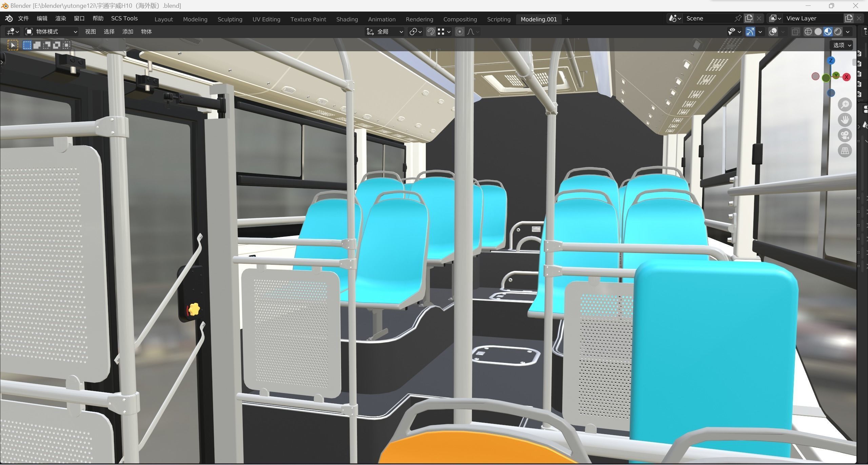Add a new workspace with the plus tab
The height and width of the screenshot is (465, 868).
(x=568, y=19)
